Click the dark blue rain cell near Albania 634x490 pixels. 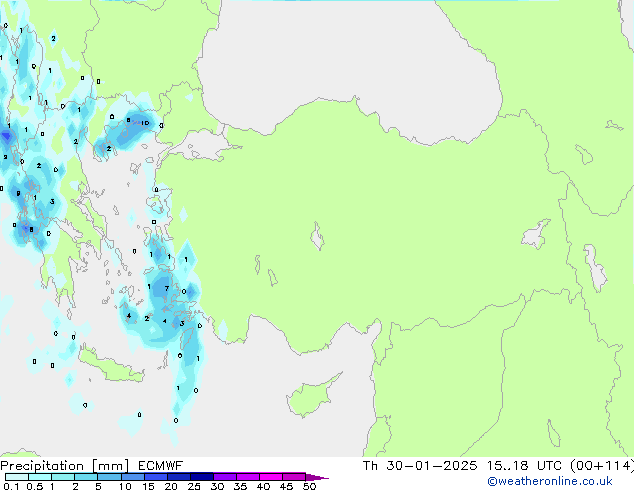6,135
